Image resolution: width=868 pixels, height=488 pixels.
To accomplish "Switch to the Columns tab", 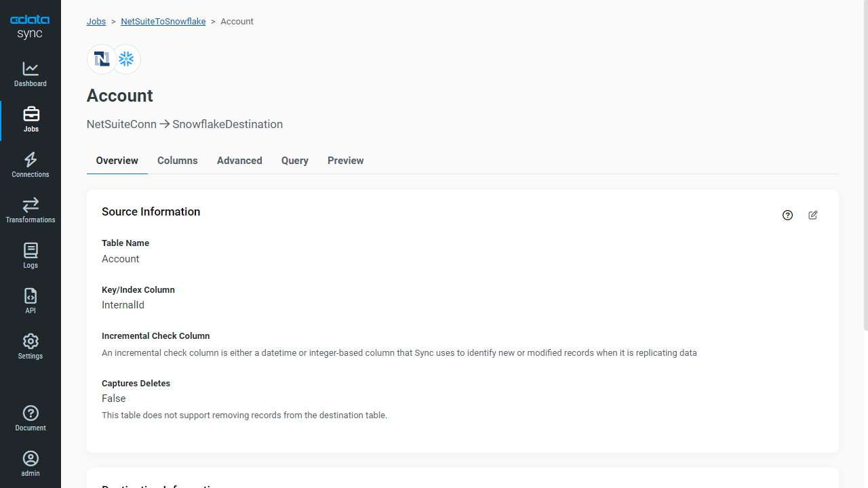I will click(x=178, y=161).
